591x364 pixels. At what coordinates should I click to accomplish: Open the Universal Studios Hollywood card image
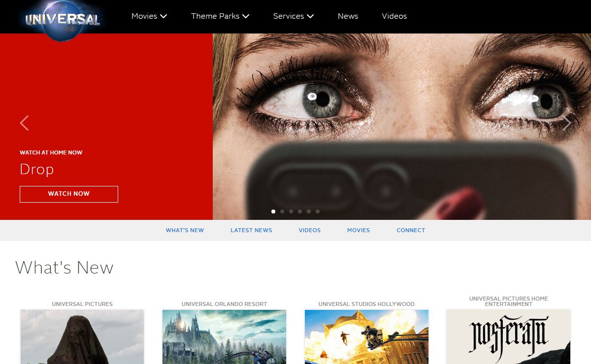366,337
